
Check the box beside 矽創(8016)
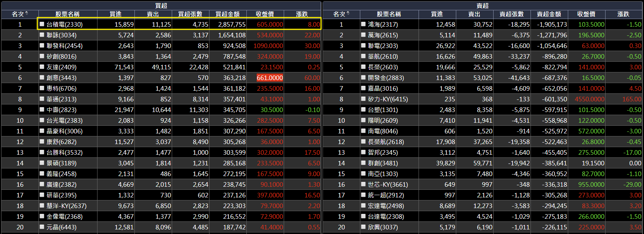tap(42, 56)
